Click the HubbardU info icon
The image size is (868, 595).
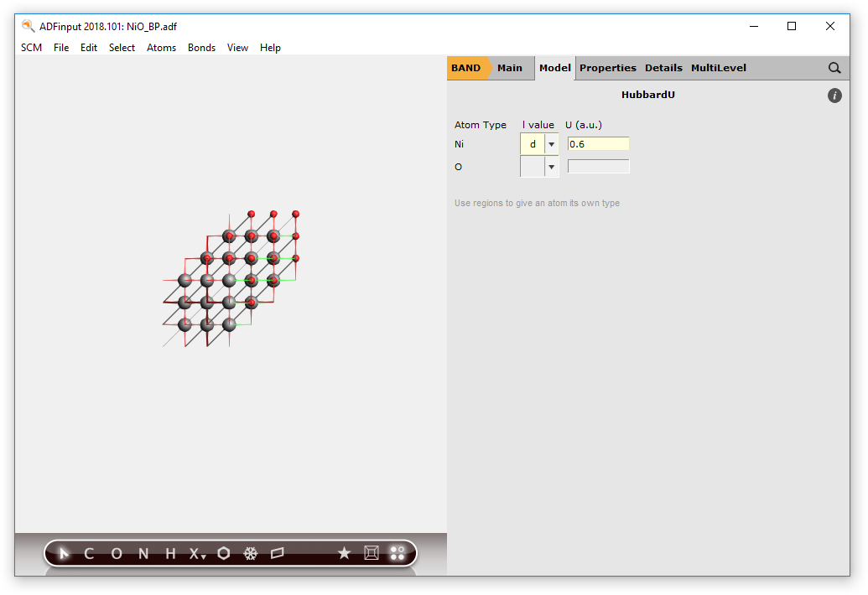click(834, 96)
